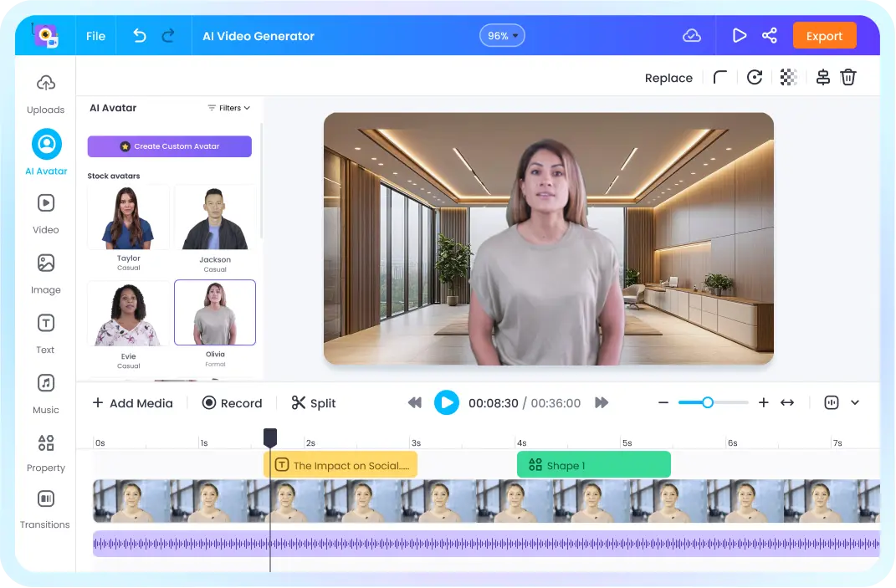Expand the zoom percentage dropdown
Screen dimensions: 896x588
tap(502, 35)
